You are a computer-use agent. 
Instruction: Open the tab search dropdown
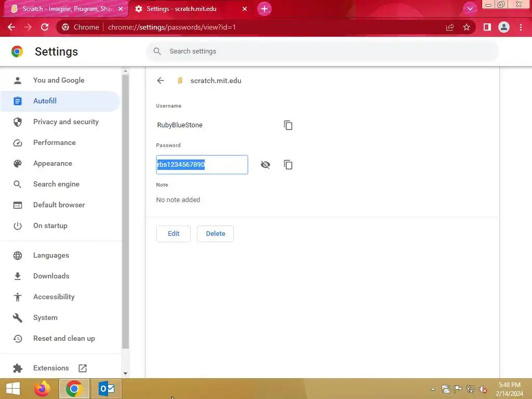click(470, 9)
